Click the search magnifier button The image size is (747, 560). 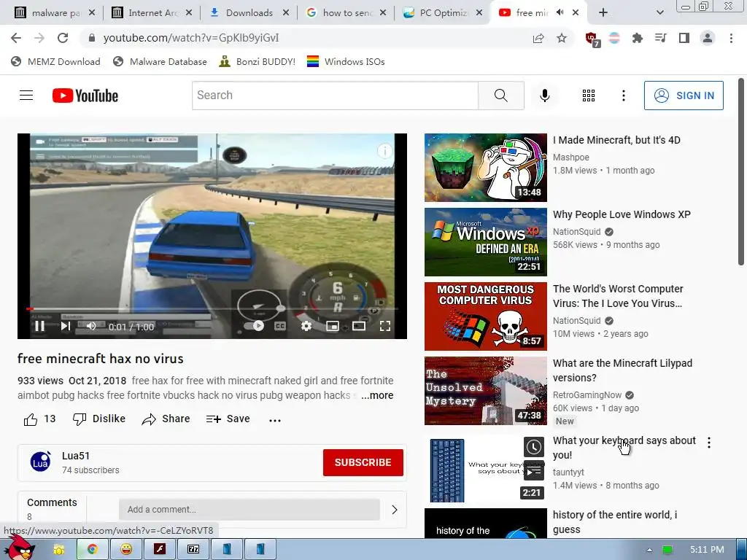pyautogui.click(x=500, y=96)
